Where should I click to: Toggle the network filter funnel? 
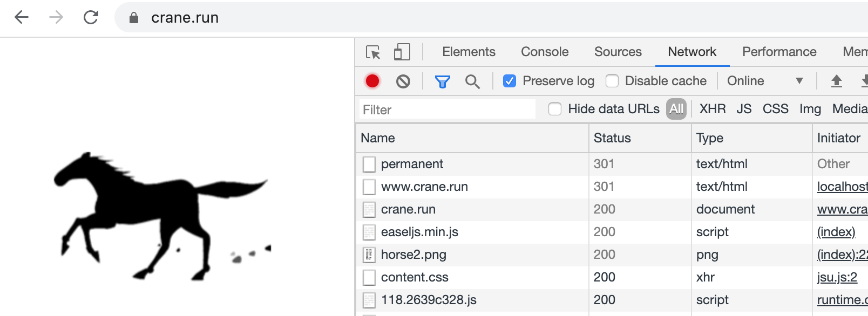pyautogui.click(x=443, y=81)
